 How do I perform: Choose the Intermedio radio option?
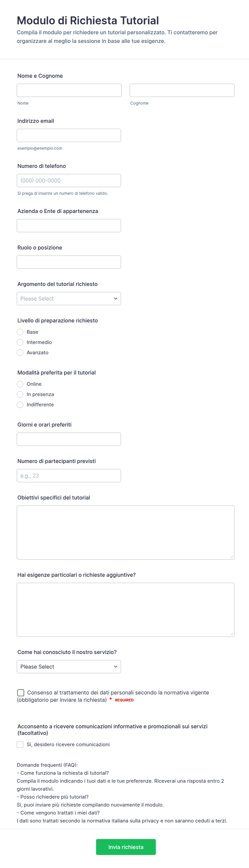tap(20, 342)
